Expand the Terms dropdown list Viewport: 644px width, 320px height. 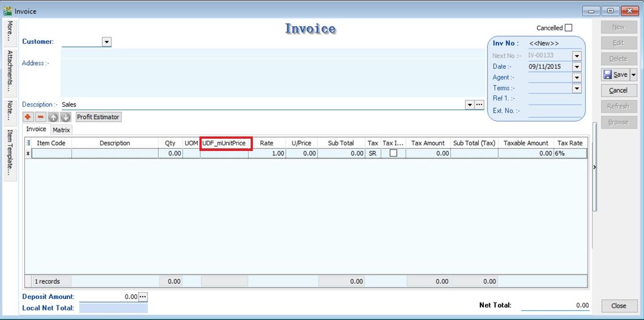coord(577,88)
